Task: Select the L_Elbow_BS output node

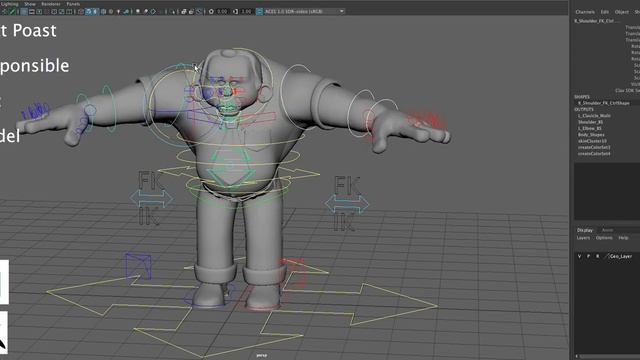Action: tap(589, 128)
